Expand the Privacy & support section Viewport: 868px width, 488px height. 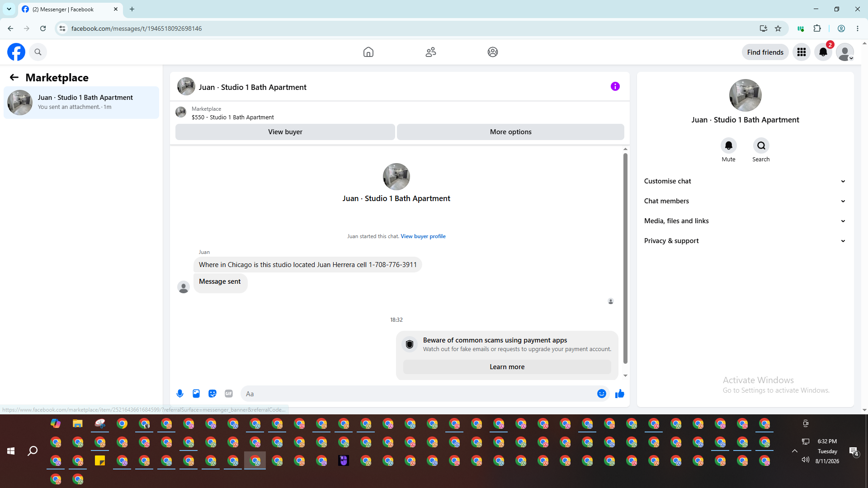point(745,241)
